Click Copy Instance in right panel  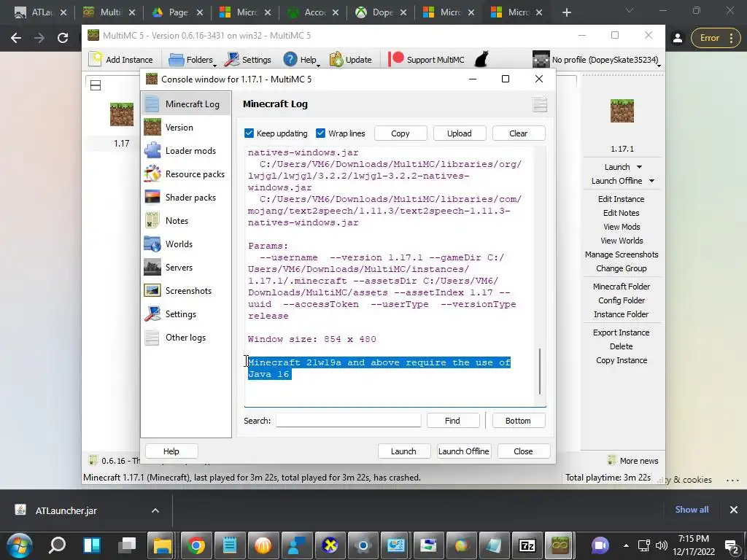(x=622, y=360)
